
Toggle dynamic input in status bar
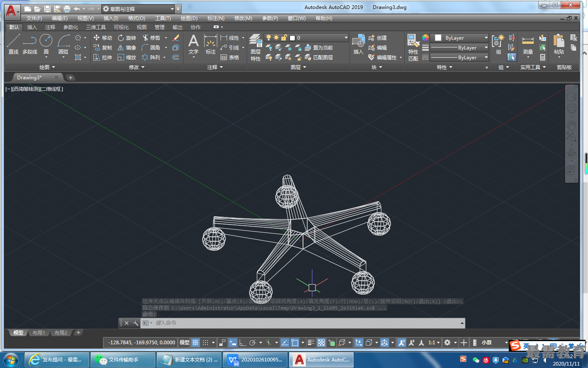232,342
